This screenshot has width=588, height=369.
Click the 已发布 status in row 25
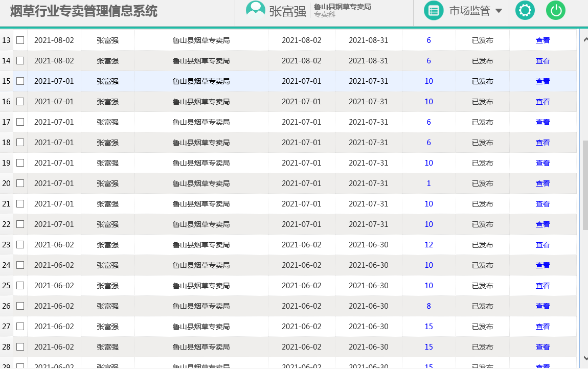(482, 286)
